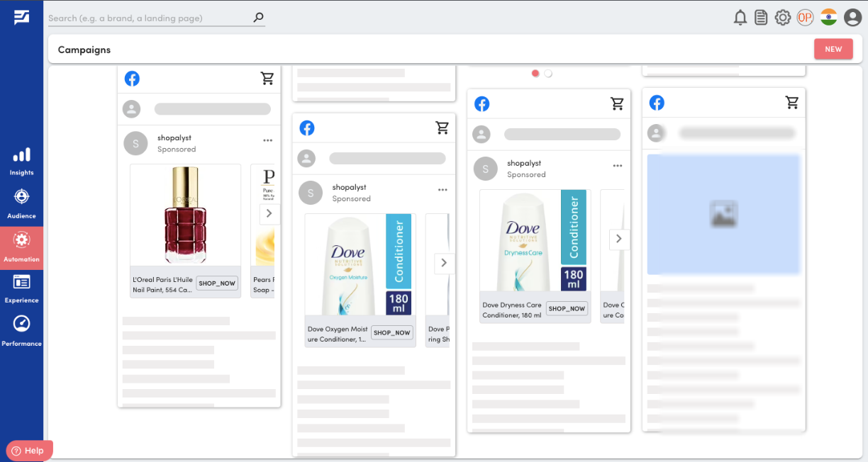Open the document report icon in header
This screenshot has height=462, width=868.
(761, 18)
